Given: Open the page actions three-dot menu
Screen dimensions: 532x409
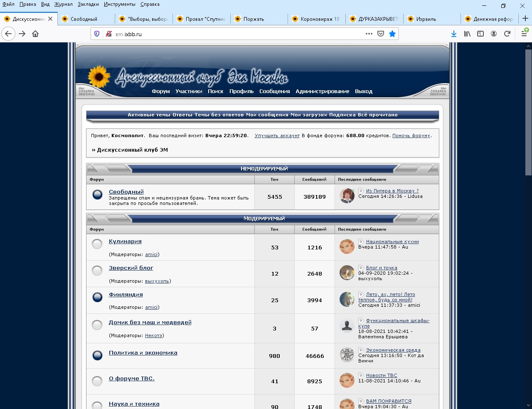Looking at the screenshot, I should [369, 34].
